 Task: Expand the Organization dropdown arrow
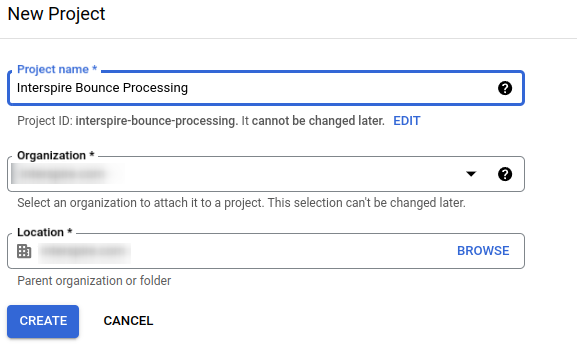(x=471, y=174)
